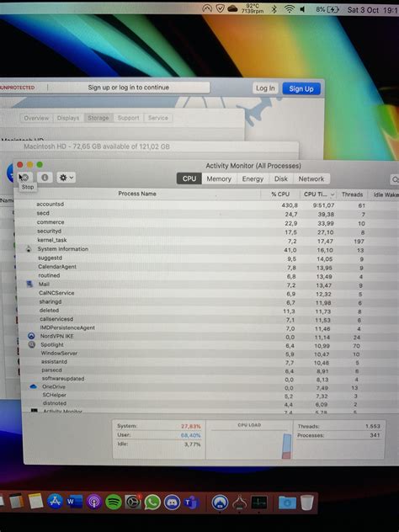Click the Stop process button in Activity Monitor
Screen dimensions: 399x532
click(x=25, y=177)
